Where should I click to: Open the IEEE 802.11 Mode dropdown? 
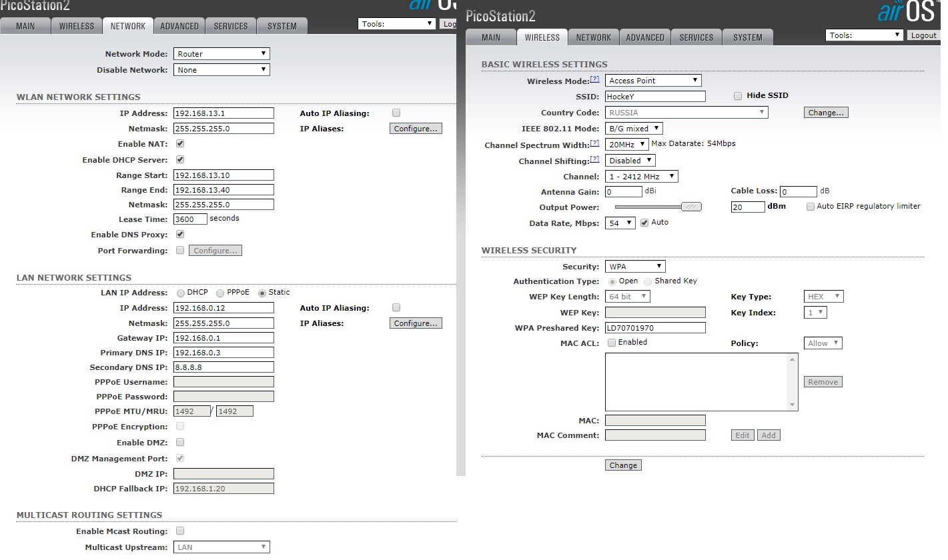[x=634, y=129]
